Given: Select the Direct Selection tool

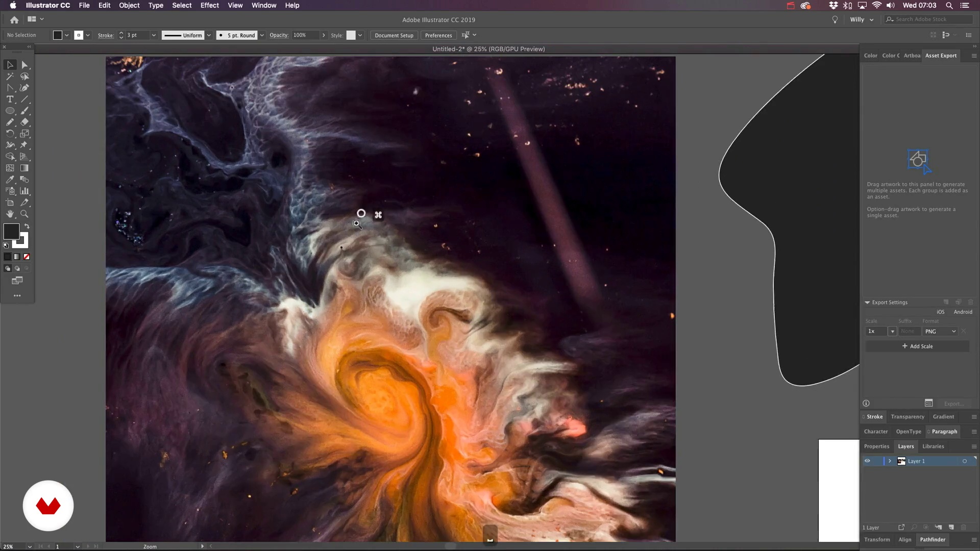Looking at the screenshot, I should coord(24,65).
